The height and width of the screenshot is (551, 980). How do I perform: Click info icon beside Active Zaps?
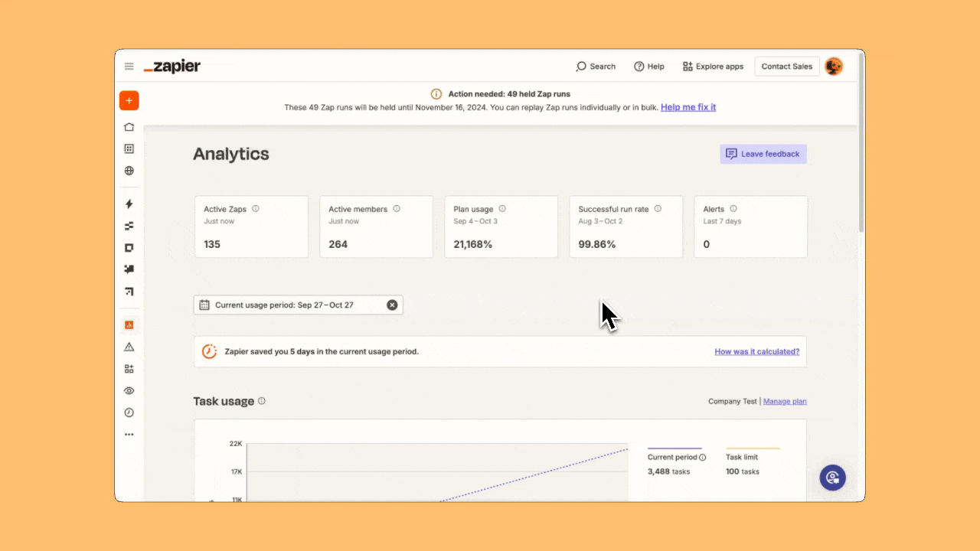(256, 208)
